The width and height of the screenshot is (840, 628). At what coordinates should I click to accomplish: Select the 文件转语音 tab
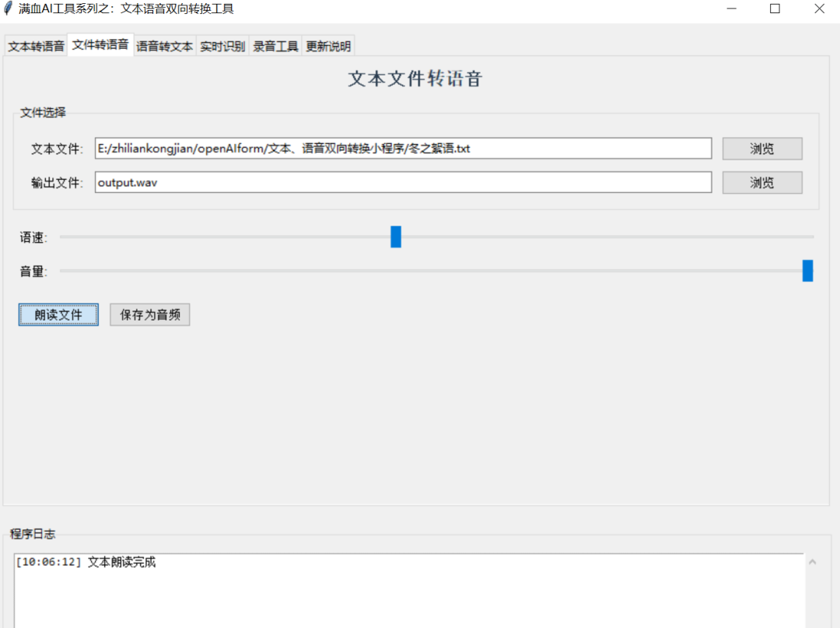pyautogui.click(x=100, y=45)
